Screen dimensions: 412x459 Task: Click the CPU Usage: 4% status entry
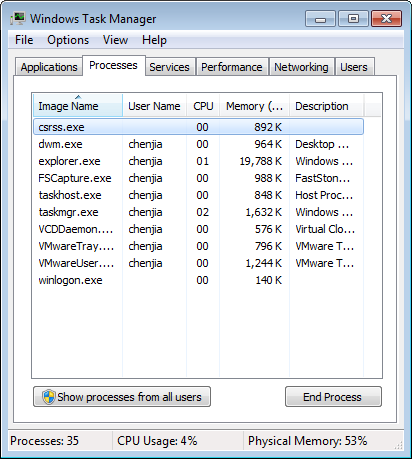(157, 441)
